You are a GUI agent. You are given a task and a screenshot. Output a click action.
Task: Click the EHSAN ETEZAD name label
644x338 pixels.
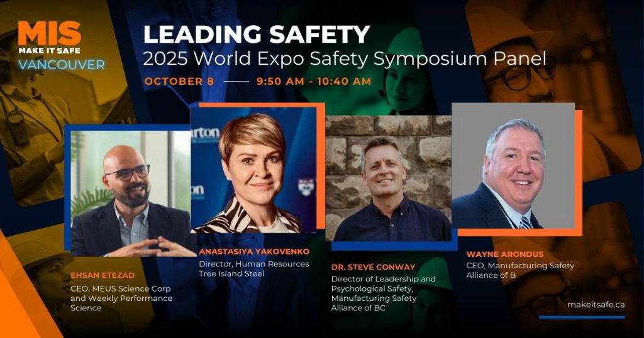(x=103, y=276)
